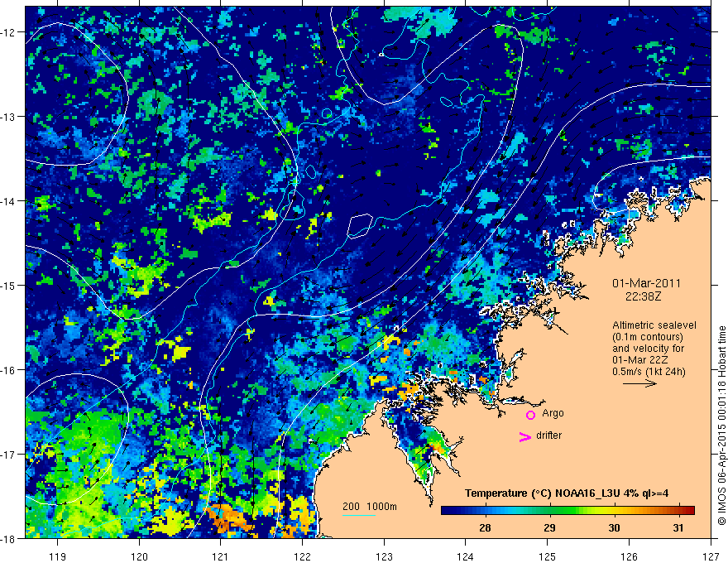Click the temperature color bar legend
The width and height of the screenshot is (728, 563).
pyautogui.click(x=568, y=510)
